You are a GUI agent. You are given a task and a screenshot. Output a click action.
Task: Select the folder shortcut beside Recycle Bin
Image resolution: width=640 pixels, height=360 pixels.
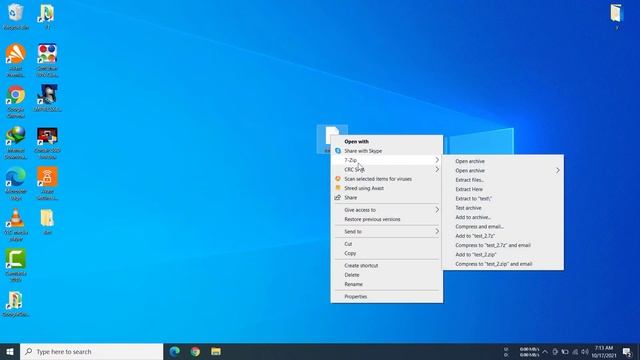point(47,16)
